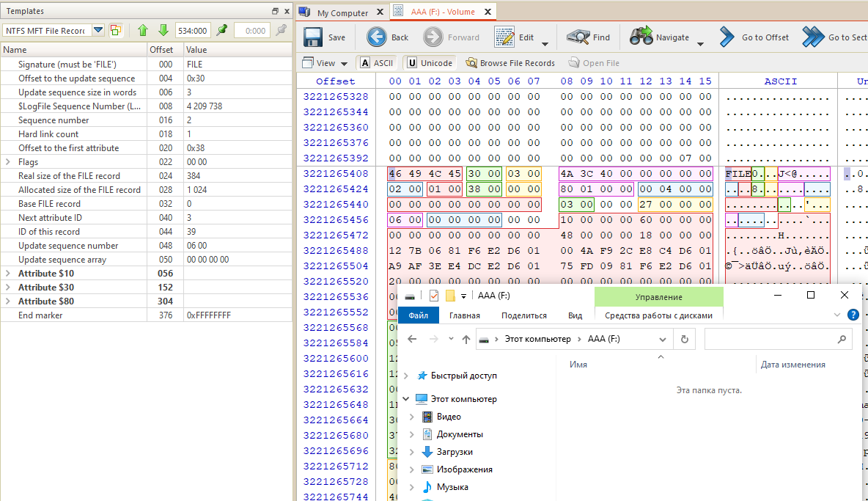The image size is (868, 501).
Task: Open the Главная ribbon tab in Explorer
Action: coord(464,315)
